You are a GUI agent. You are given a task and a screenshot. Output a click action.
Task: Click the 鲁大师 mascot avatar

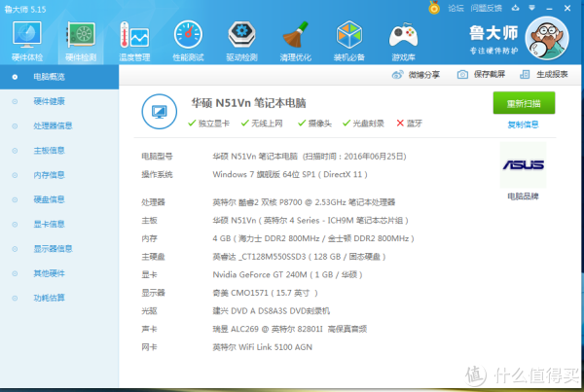click(547, 38)
